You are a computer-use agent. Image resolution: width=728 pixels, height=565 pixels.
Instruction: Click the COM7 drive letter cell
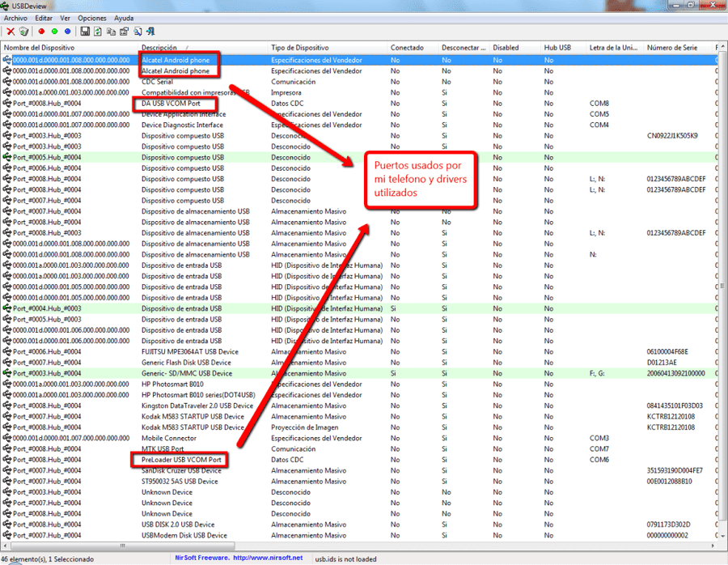coord(599,448)
